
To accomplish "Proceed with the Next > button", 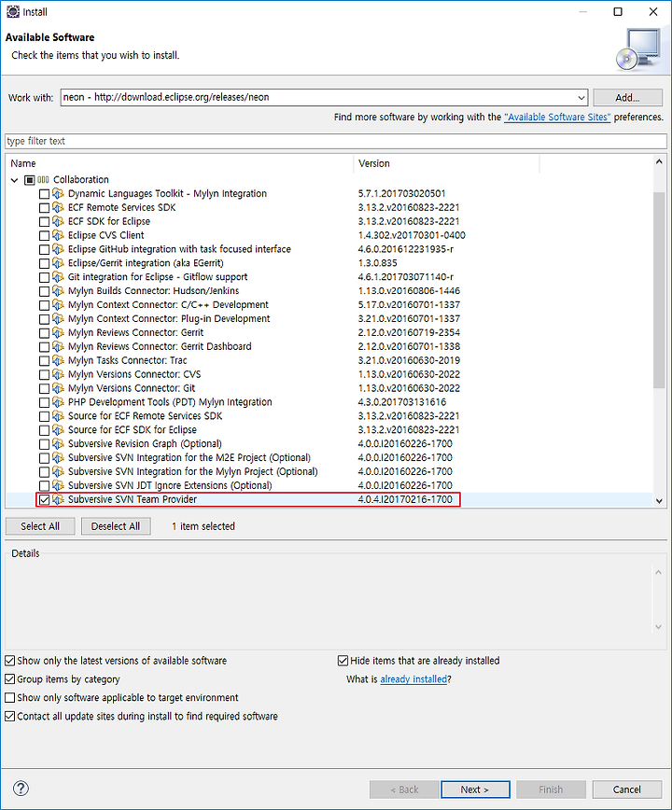I will pos(475,789).
